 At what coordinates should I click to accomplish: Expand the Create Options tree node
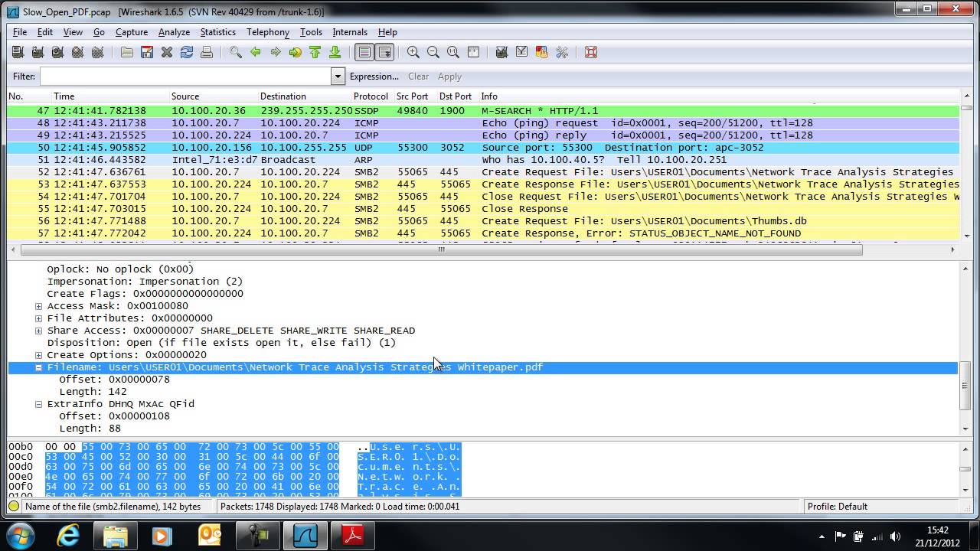pos(38,355)
